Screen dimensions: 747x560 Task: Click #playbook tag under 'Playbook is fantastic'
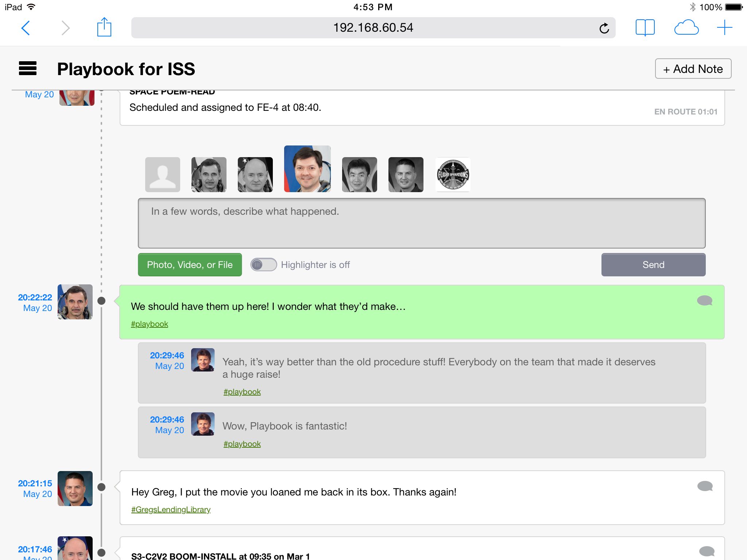242,444
